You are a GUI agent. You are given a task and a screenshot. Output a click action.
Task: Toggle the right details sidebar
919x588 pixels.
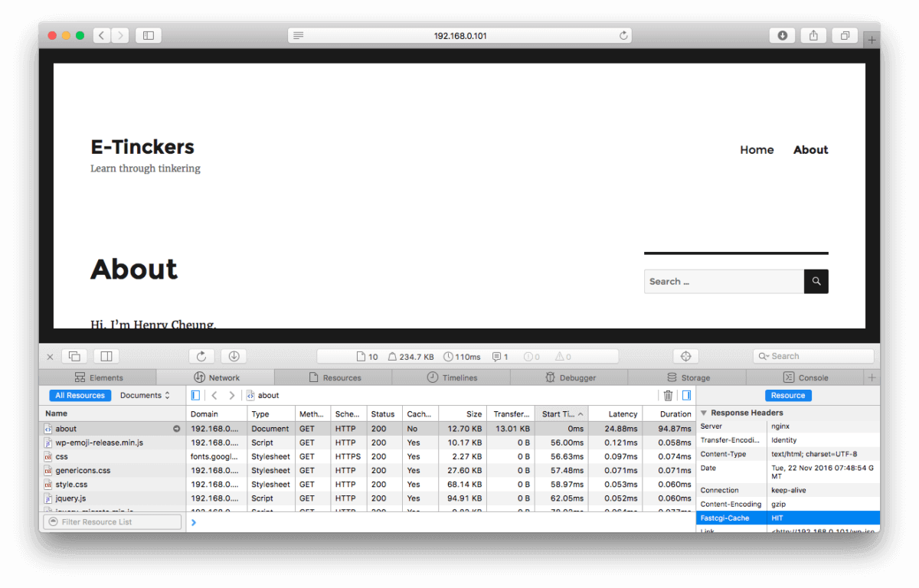686,396
